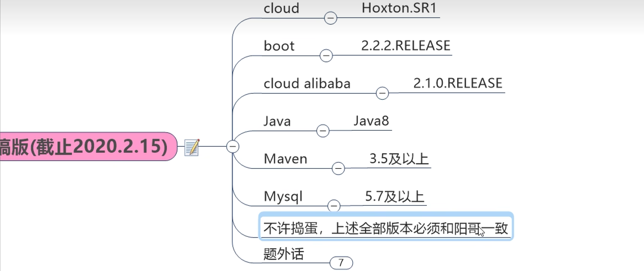Select the cloud topic node
Image resolution: width=644 pixels, height=271 pixels.
281,8
